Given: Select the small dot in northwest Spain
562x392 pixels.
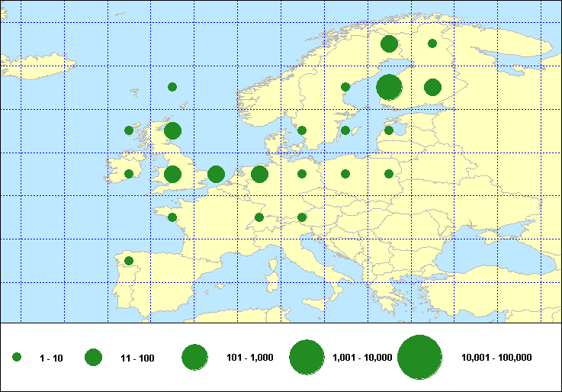Looking at the screenshot, I should 129,261.
